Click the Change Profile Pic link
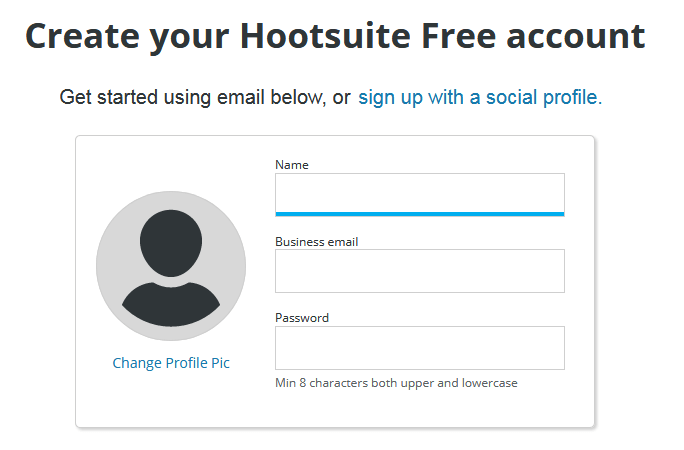 point(171,363)
